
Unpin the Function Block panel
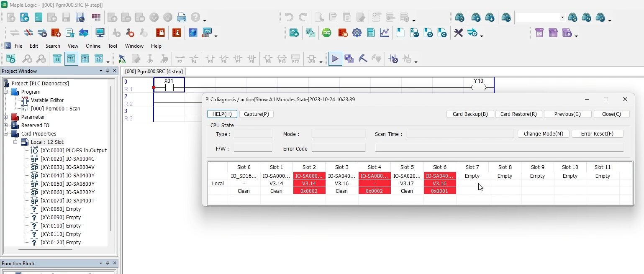pos(107,263)
